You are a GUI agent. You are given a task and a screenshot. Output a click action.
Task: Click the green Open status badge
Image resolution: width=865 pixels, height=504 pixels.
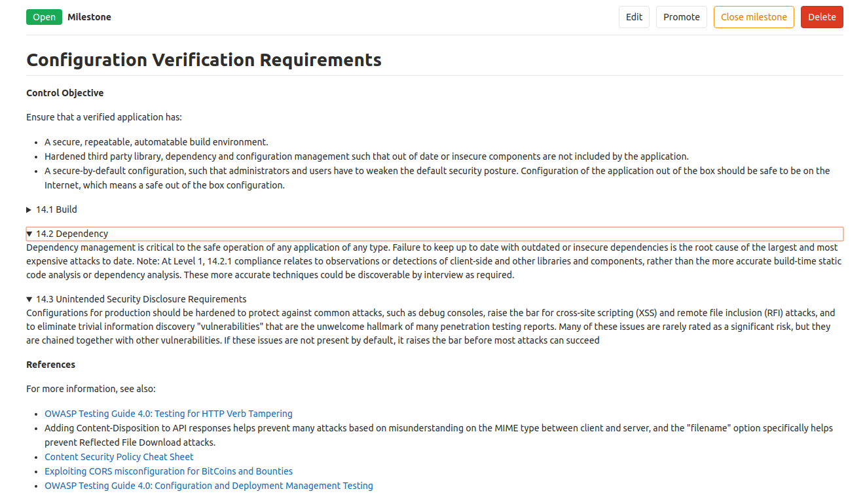pos(44,16)
